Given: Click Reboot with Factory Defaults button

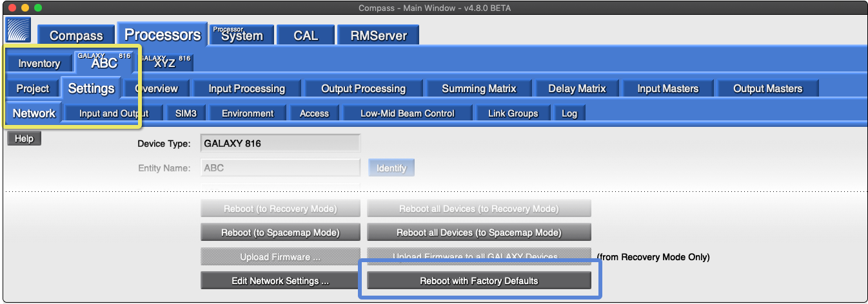Looking at the screenshot, I should pyautogui.click(x=479, y=281).
